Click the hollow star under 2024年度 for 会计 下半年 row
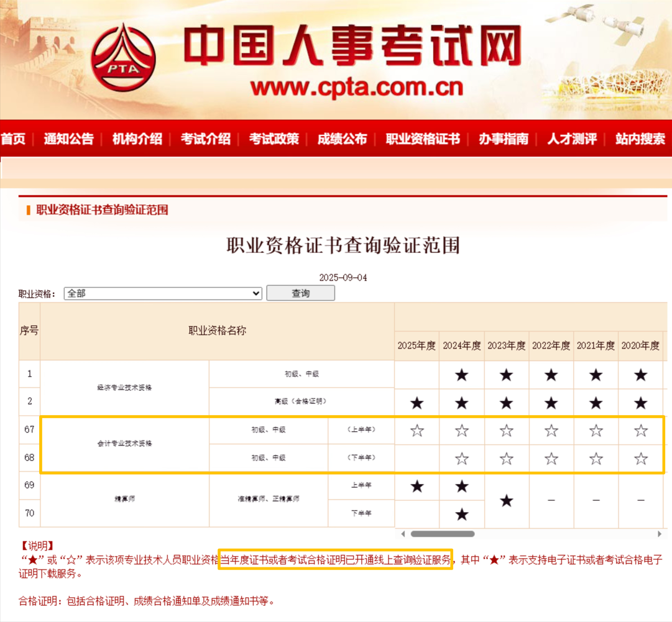 [x=461, y=459]
